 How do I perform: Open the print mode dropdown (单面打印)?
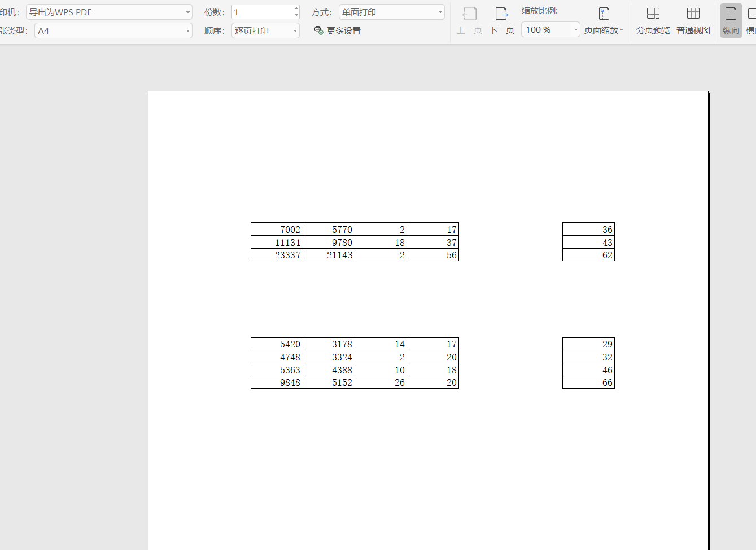click(x=440, y=12)
